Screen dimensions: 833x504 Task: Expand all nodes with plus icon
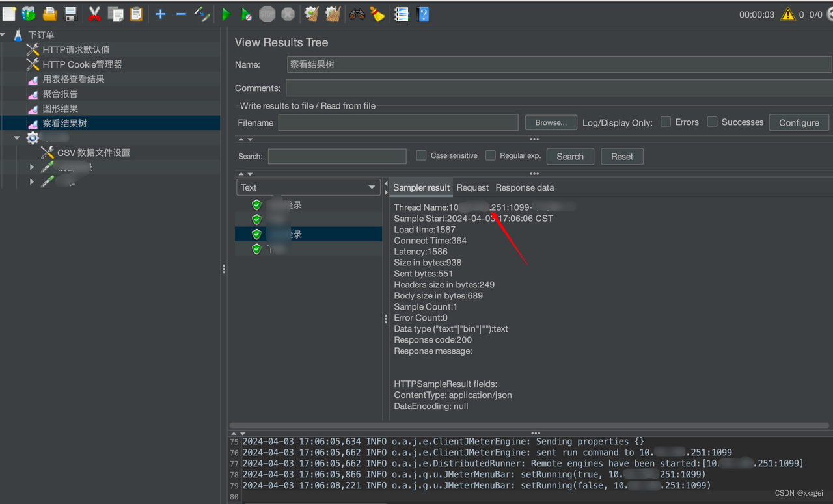click(x=161, y=14)
